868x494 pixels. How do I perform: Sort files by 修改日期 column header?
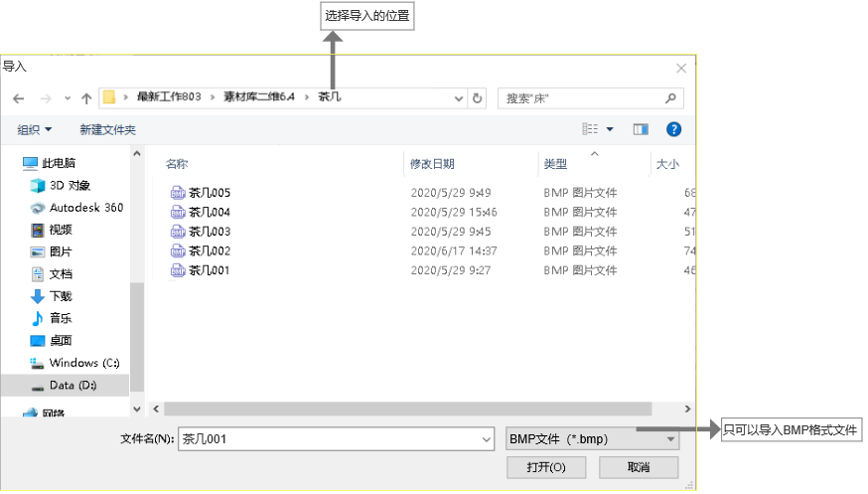click(432, 164)
